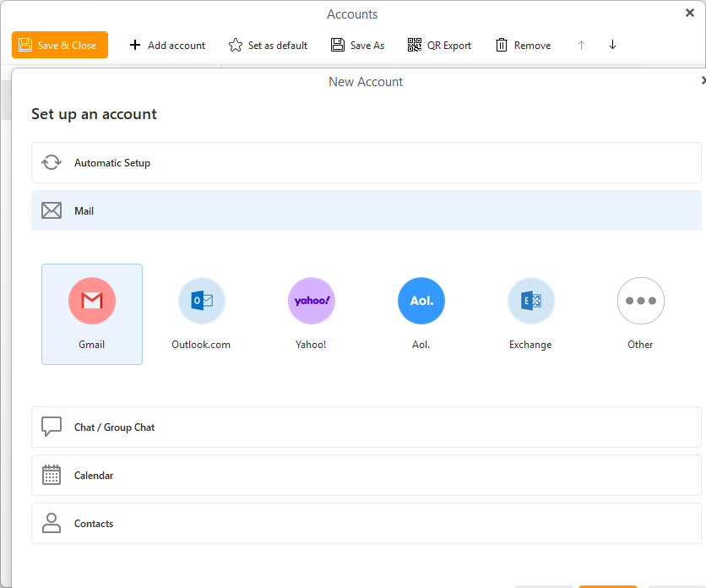
Task: Pick the Aol. mail provider icon
Action: pyautogui.click(x=421, y=301)
